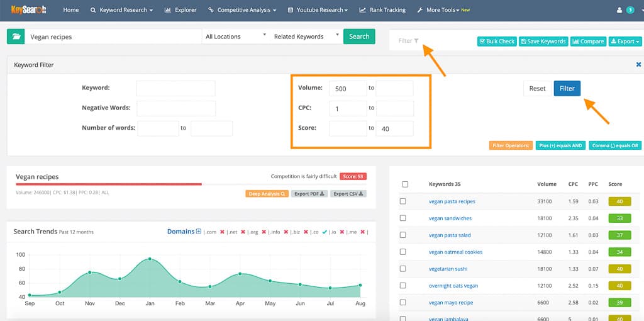
Task: Click the notification badge showing 3
Action: pos(630,10)
